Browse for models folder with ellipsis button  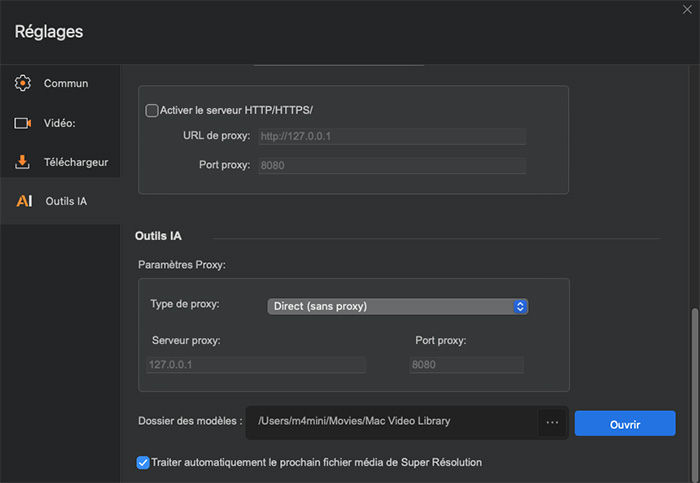click(552, 422)
